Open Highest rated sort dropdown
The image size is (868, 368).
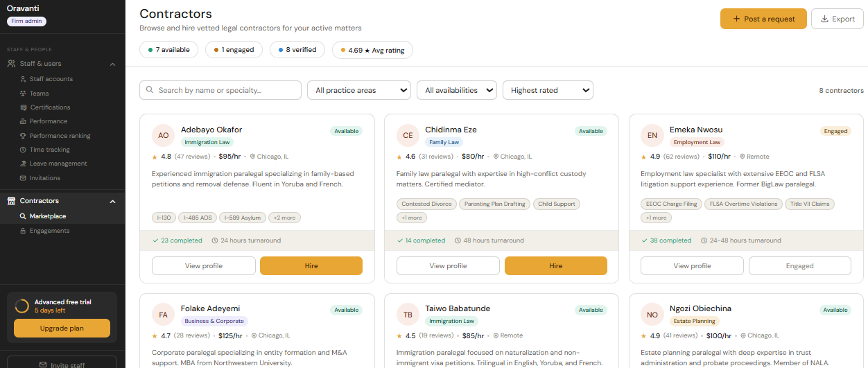pyautogui.click(x=548, y=90)
